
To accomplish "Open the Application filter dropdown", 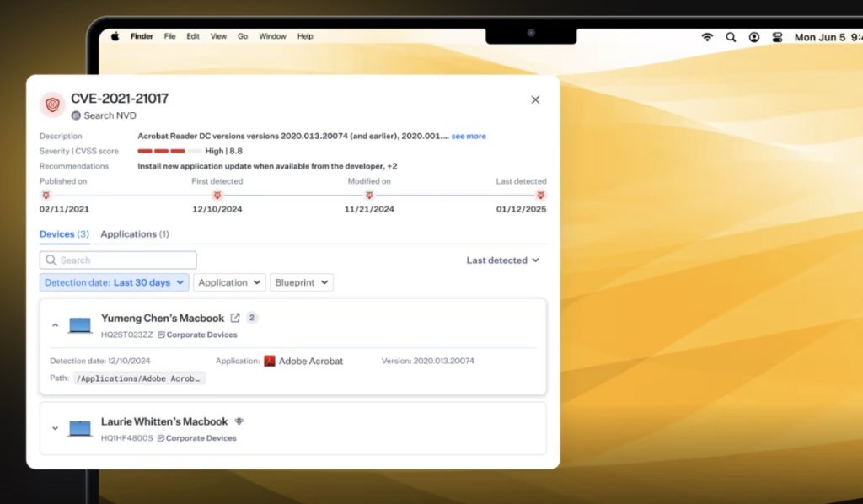I will point(229,282).
